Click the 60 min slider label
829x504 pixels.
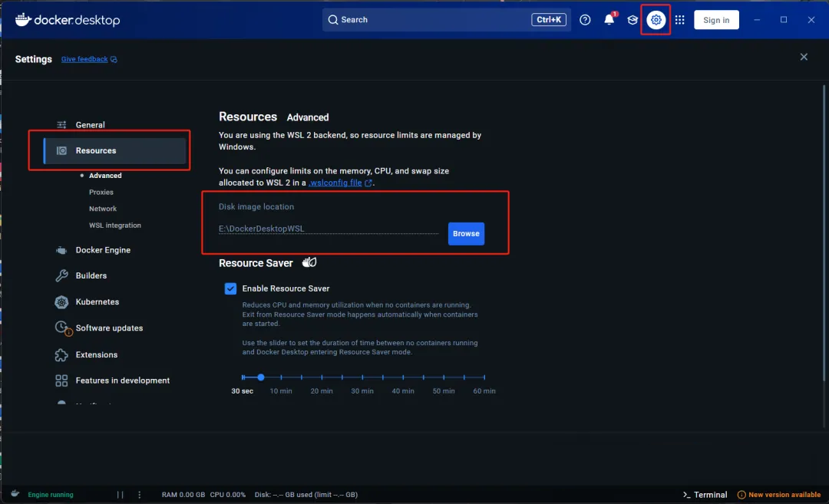[484, 391]
